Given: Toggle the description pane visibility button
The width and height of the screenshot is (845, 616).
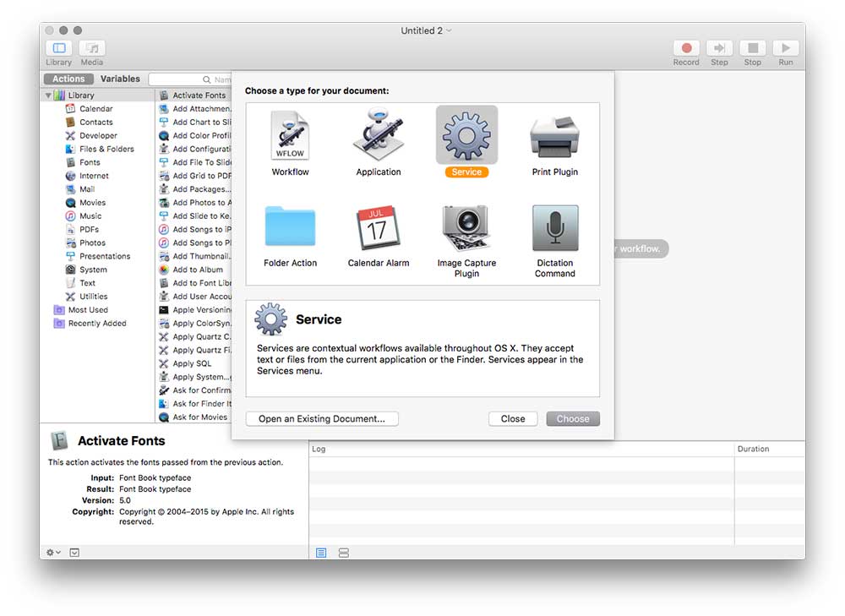Looking at the screenshot, I should [x=74, y=553].
